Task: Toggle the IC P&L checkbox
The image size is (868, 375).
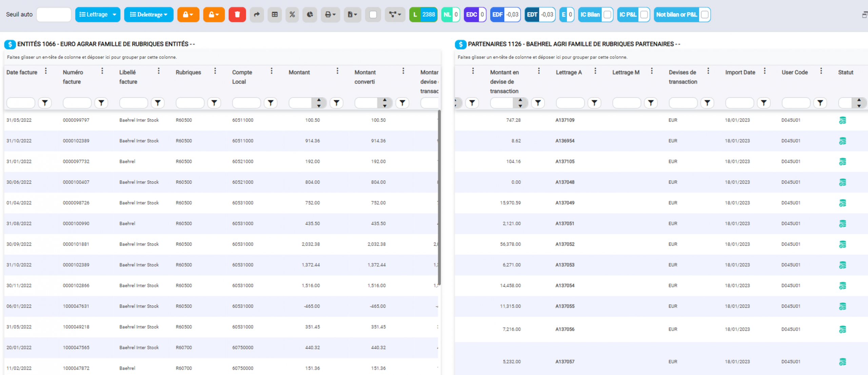Action: click(x=644, y=15)
